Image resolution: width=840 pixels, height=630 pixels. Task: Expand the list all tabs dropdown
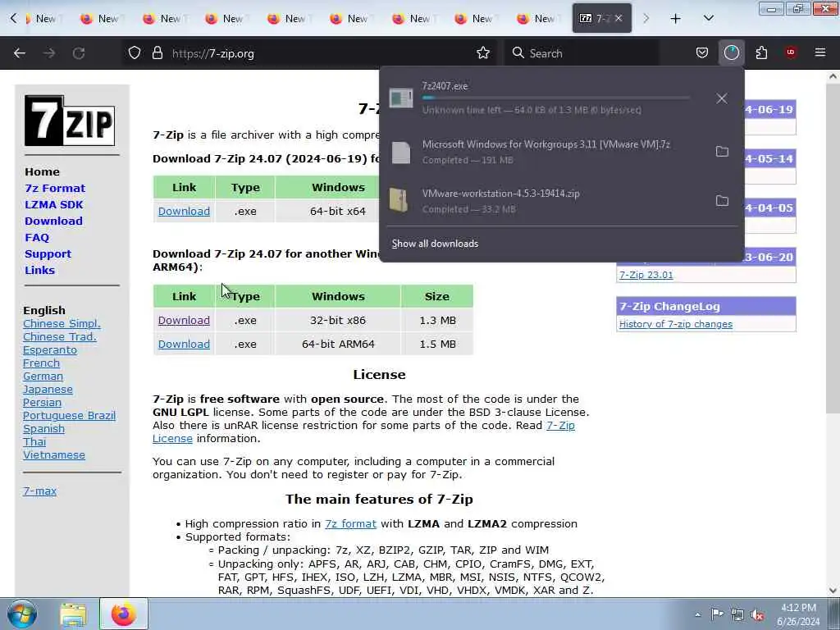coord(708,19)
